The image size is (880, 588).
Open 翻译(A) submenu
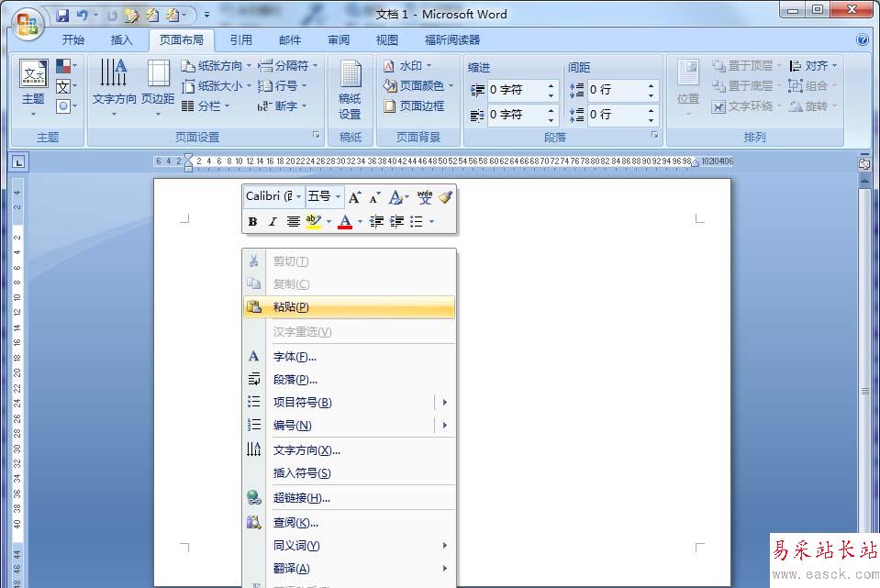(x=349, y=569)
